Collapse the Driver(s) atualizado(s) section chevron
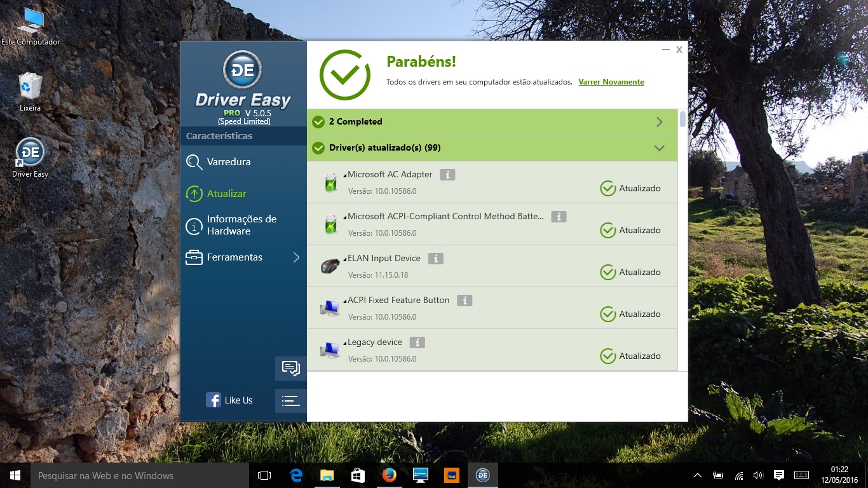The height and width of the screenshot is (488, 868). point(660,148)
